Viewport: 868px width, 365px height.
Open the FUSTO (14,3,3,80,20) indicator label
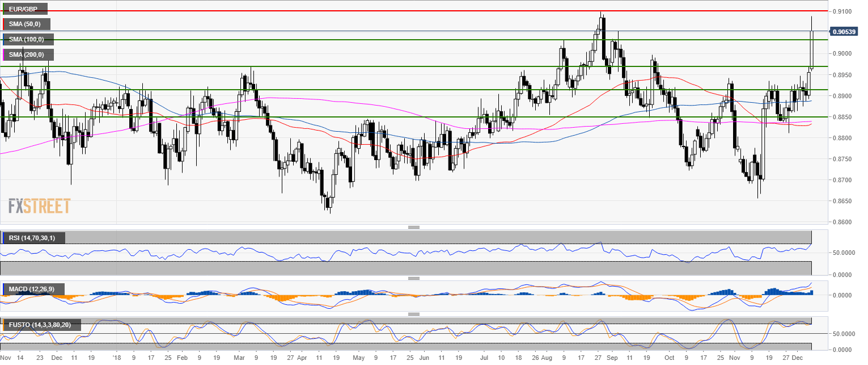click(x=43, y=325)
